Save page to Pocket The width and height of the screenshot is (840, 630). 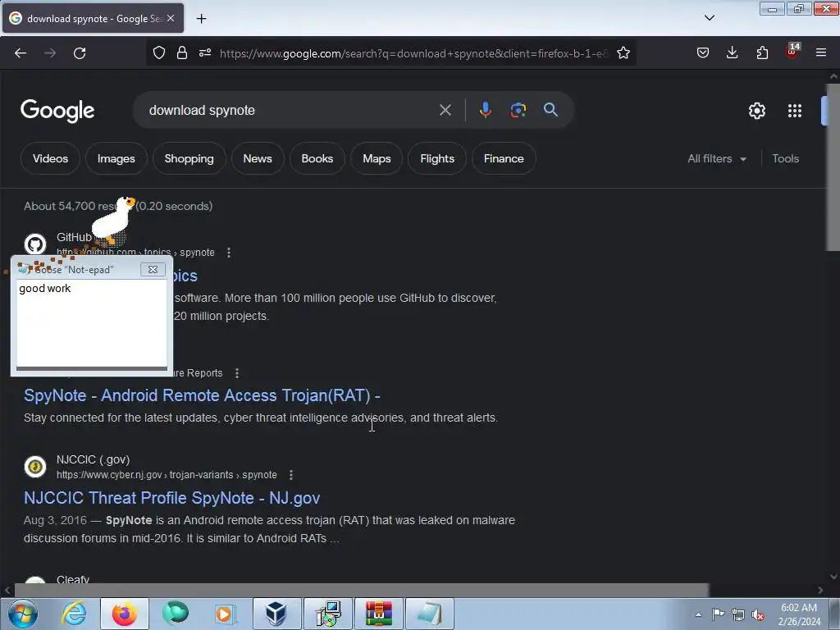703,53
